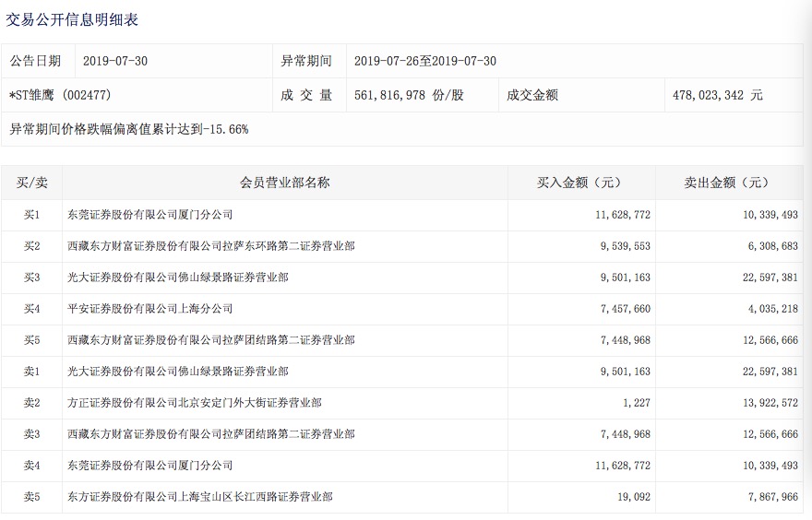Click buy amount 7,448,968 in row 卖3
Viewport: 812px width, 520px height.
click(625, 434)
